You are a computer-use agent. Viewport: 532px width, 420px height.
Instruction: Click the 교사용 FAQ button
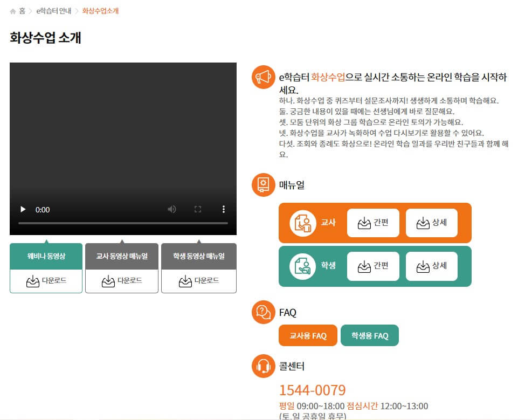click(x=308, y=335)
